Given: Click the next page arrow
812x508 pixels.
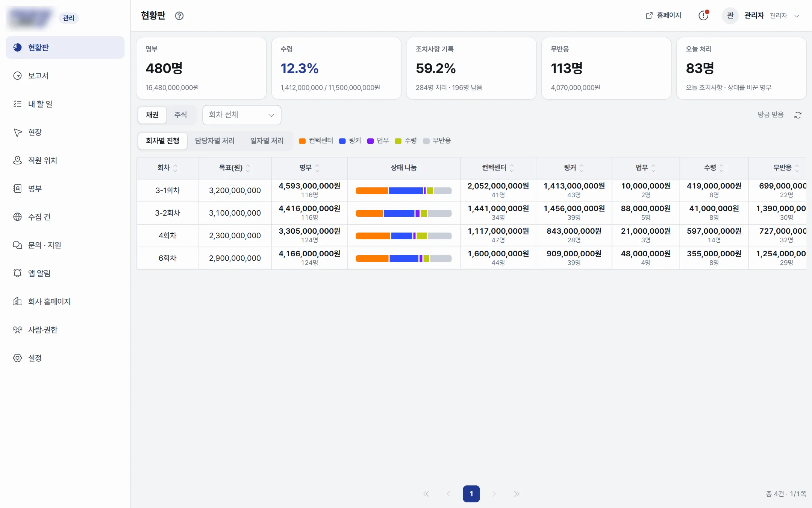Looking at the screenshot, I should click(494, 494).
